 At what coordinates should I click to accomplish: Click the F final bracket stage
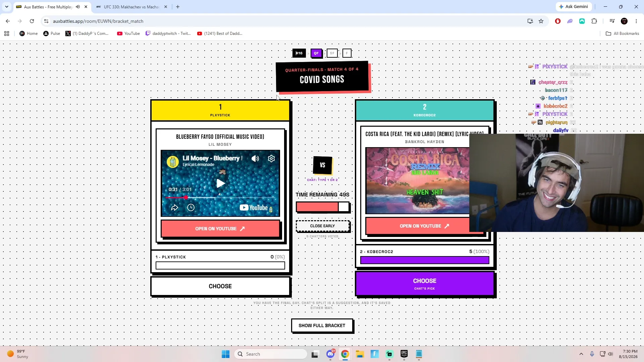347,53
